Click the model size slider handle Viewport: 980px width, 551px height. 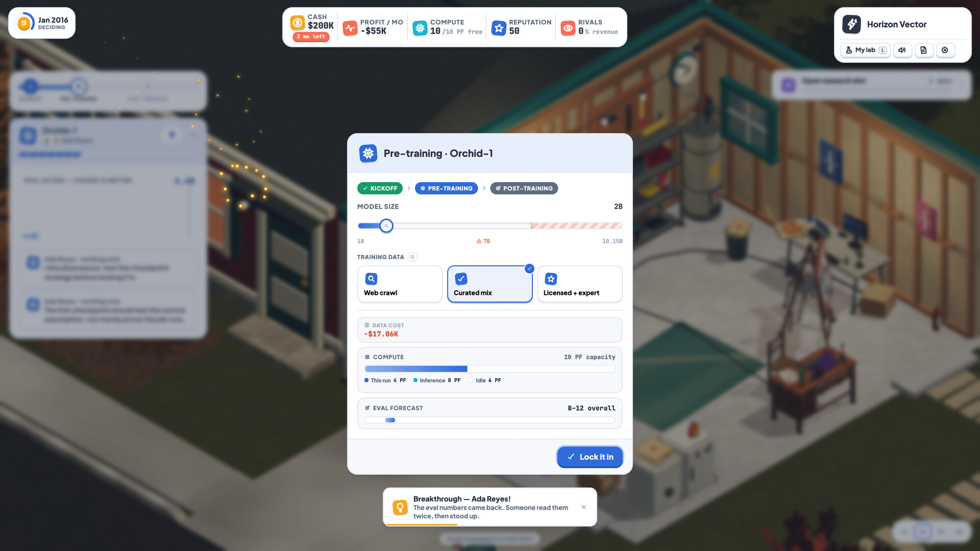tap(386, 226)
